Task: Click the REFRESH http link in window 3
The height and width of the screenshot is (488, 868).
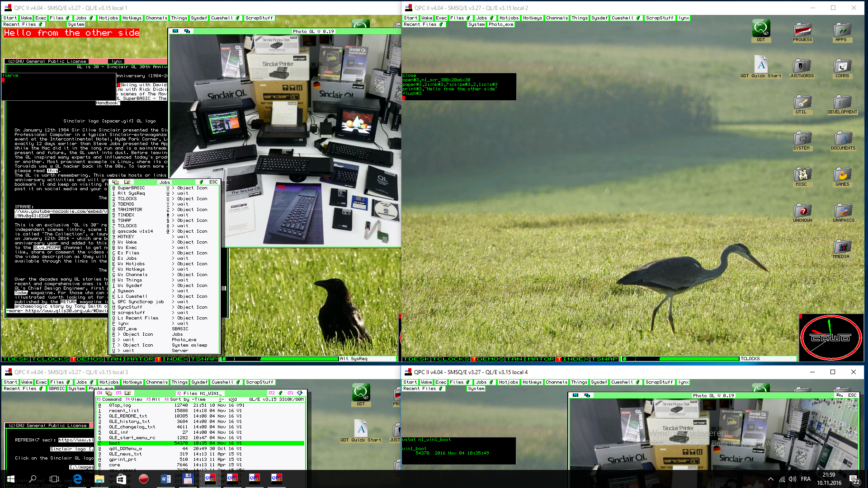Action: 75,440
